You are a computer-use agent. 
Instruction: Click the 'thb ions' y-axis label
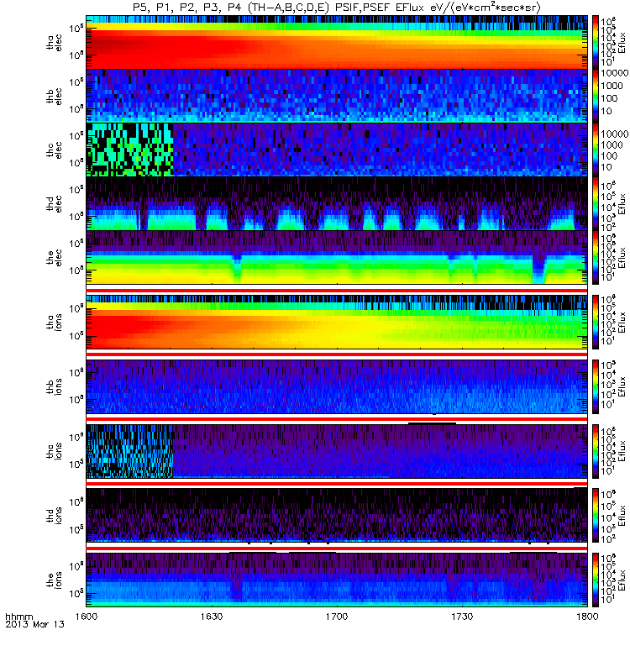coord(55,387)
